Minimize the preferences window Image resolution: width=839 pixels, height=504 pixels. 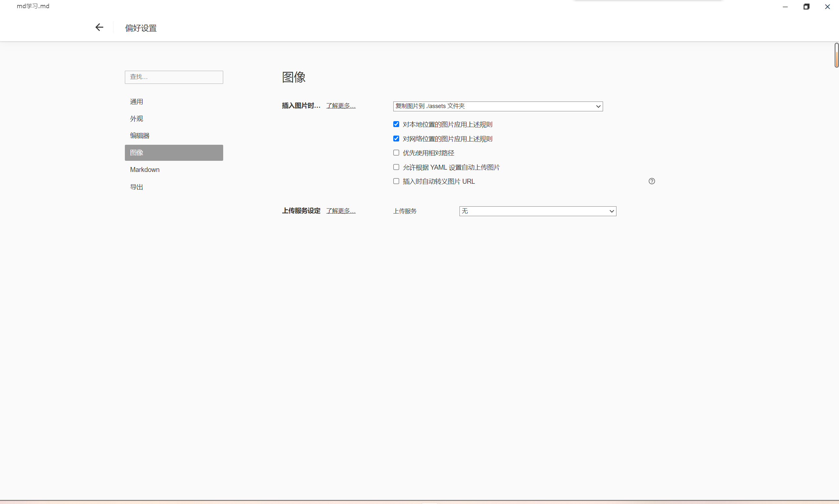tap(785, 7)
